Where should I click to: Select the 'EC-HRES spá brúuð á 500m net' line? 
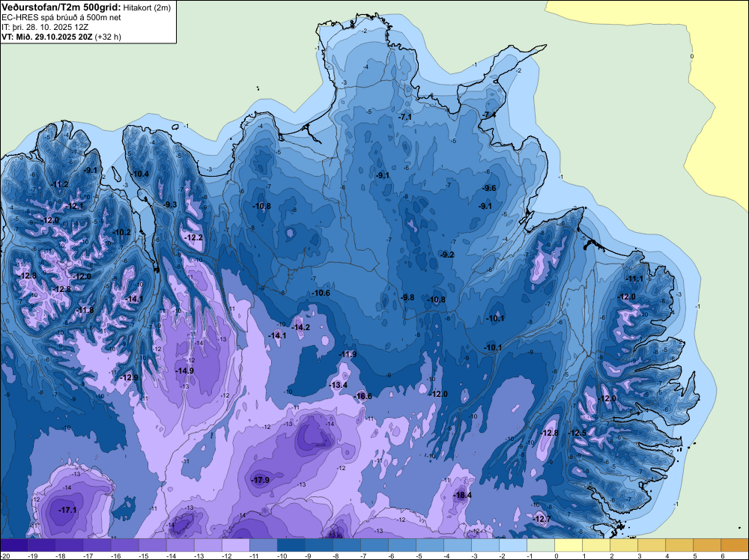pos(61,17)
